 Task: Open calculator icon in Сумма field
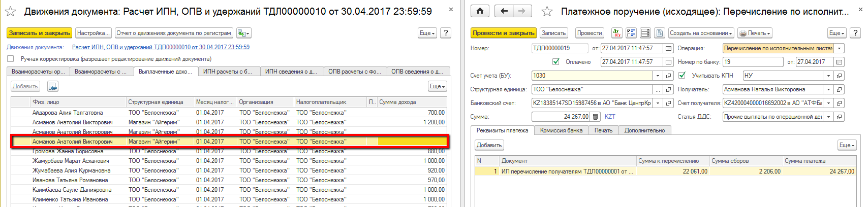click(x=596, y=117)
